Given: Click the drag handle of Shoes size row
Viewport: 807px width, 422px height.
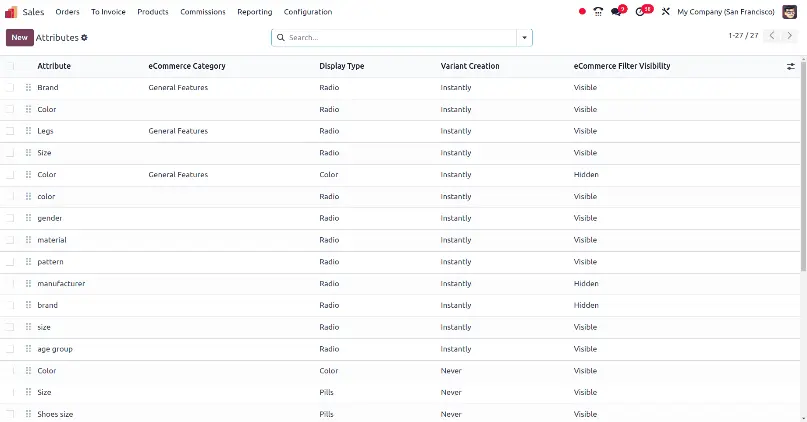Looking at the screenshot, I should 28,414.
